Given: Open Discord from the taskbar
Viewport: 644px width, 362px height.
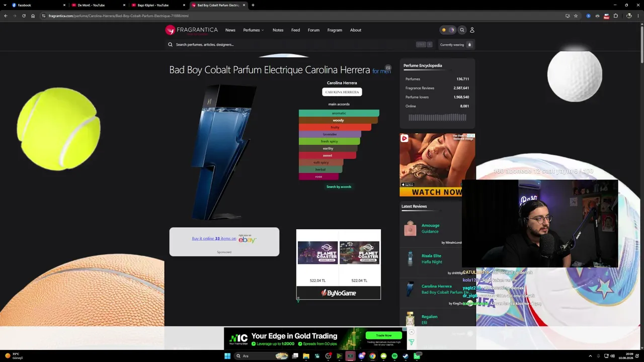Looking at the screenshot, I should [x=361, y=356].
